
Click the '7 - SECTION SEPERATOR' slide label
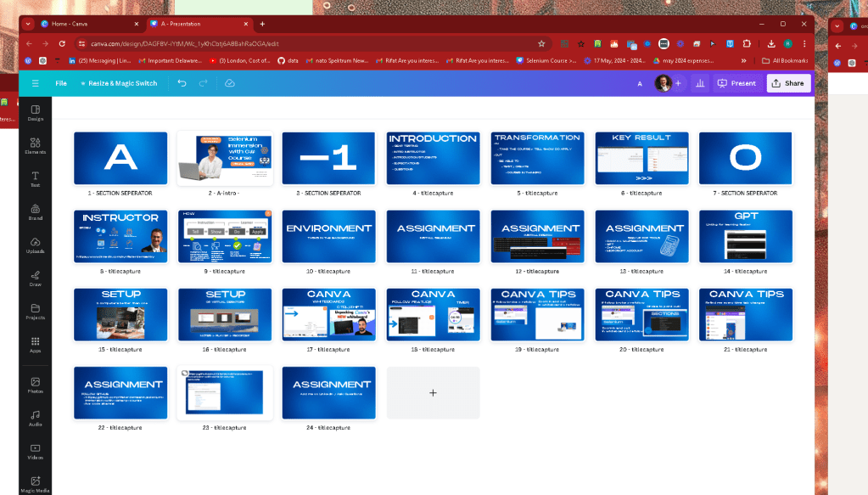[x=745, y=194]
